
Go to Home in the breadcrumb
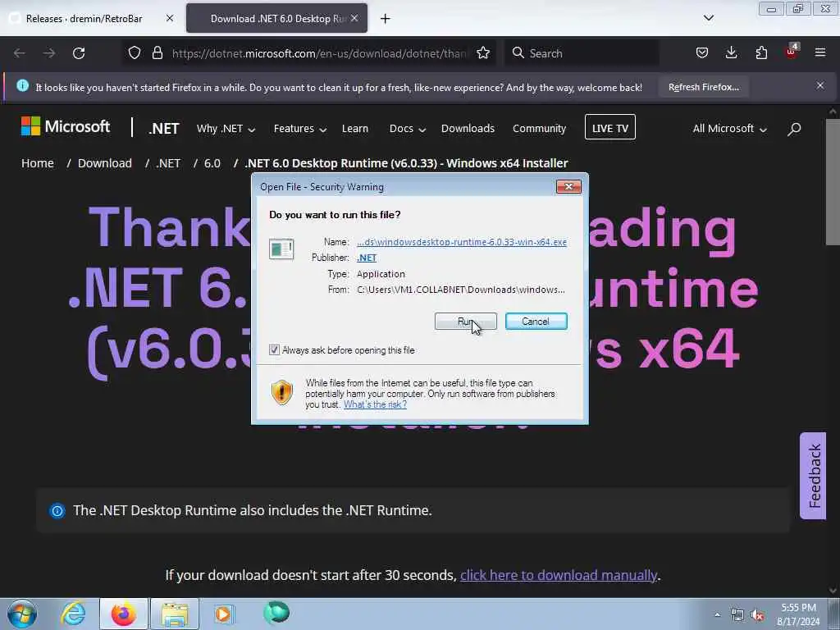point(38,163)
